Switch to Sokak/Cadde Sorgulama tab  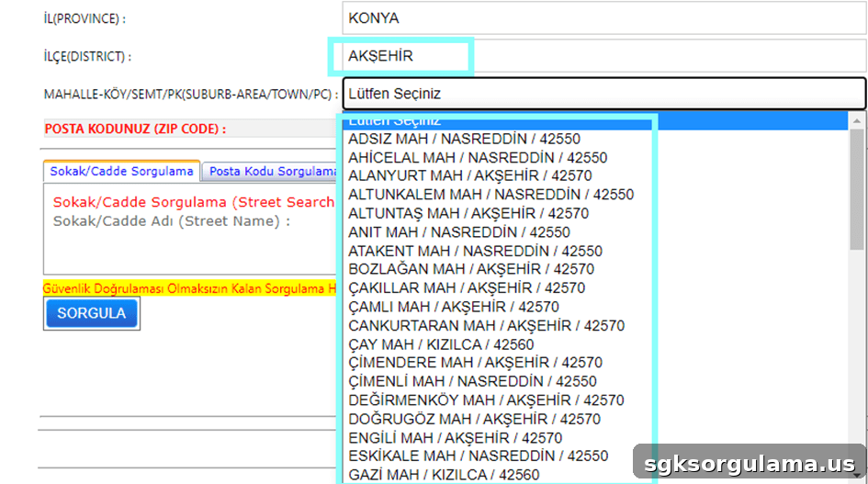(x=121, y=172)
